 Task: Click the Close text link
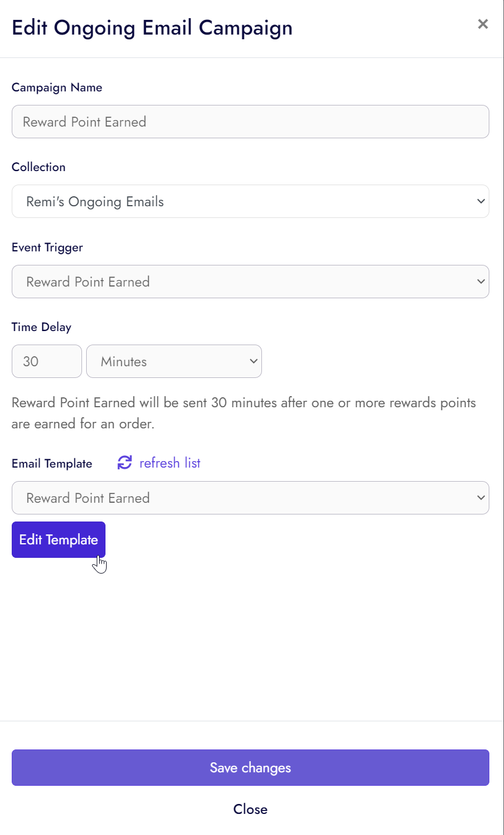coord(250,809)
